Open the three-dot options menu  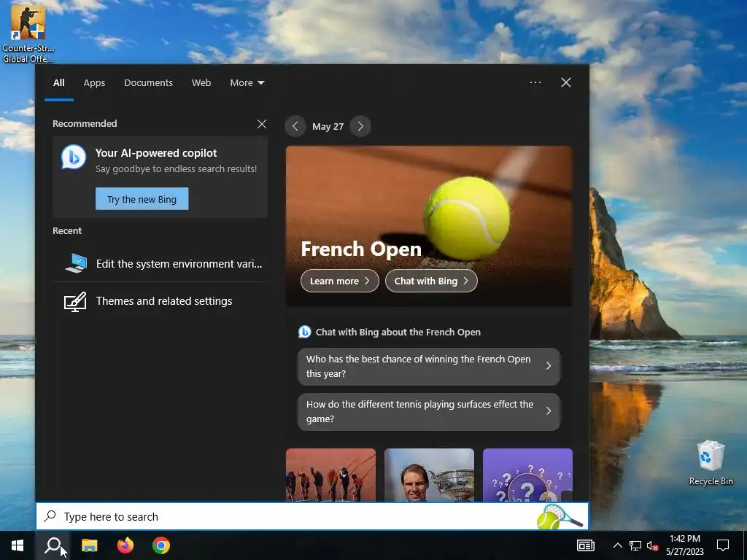pos(535,83)
